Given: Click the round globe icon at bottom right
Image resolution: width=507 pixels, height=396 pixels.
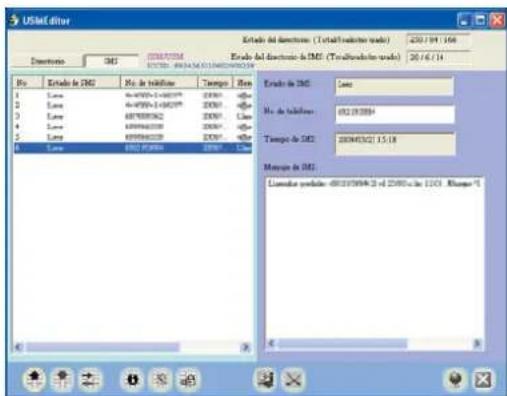Looking at the screenshot, I should 456,379.
